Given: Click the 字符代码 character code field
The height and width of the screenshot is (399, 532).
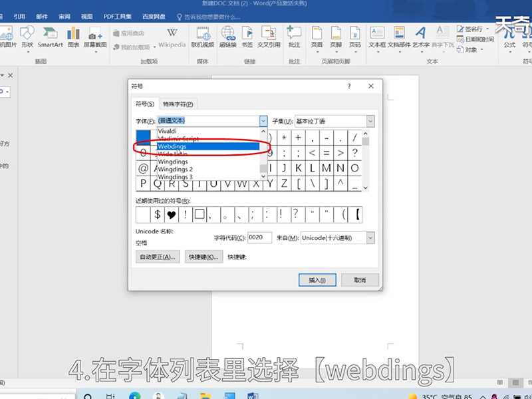Looking at the screenshot, I should tap(260, 237).
